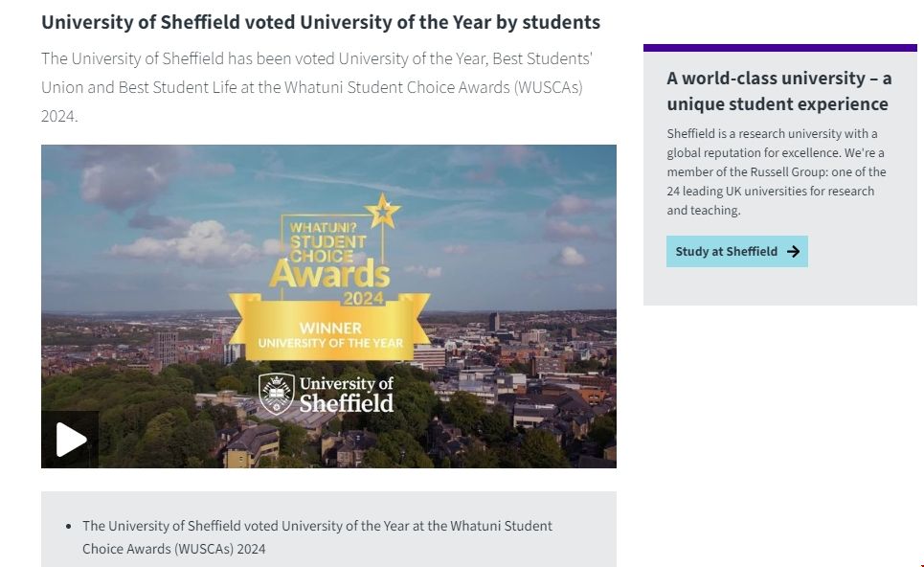Screen dimensions: 924x567
Task: Click the purple bar atop the sidebar card
Action: (x=779, y=47)
